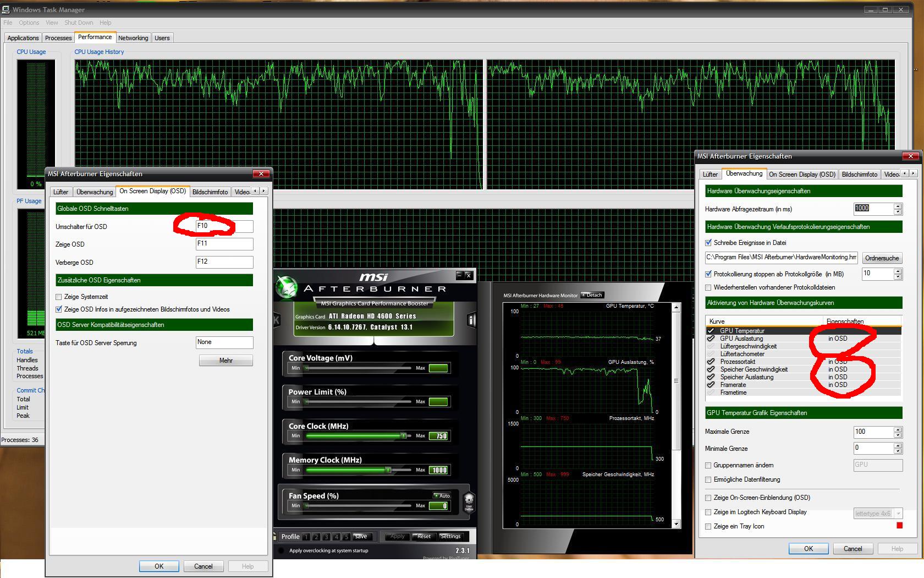Click the Mehr button
The width and height of the screenshot is (924, 578).
[x=226, y=361]
